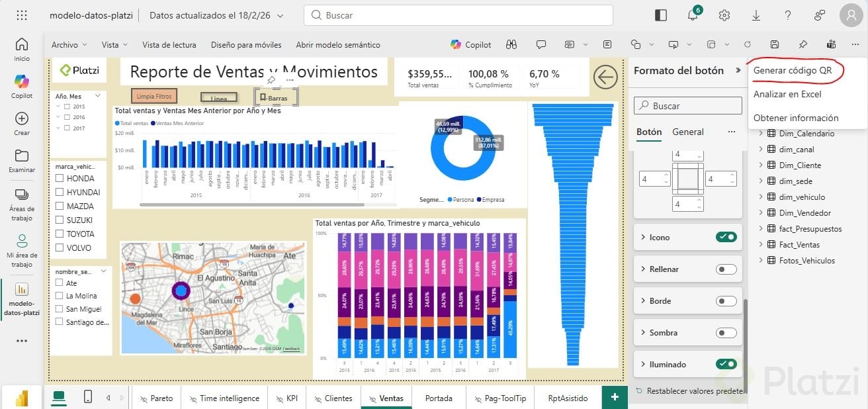Click Limpia Filtros button

point(154,97)
